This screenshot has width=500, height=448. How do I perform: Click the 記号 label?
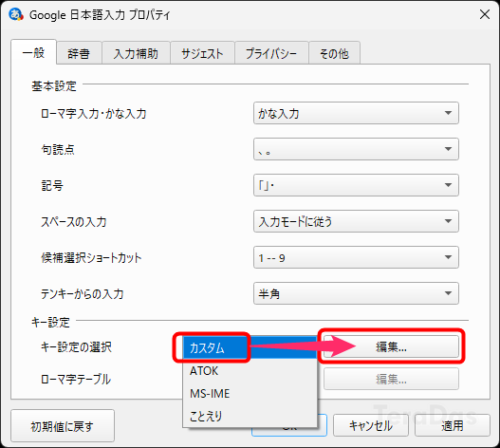point(52,185)
